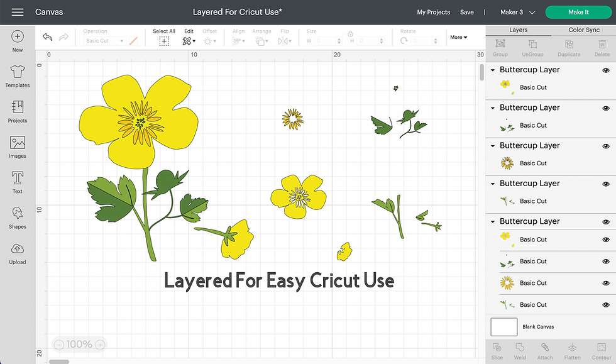Click the Flatten tool

click(x=572, y=351)
